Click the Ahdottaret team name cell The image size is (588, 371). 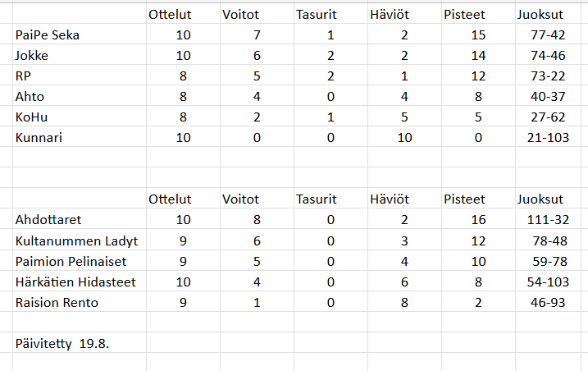pos(80,219)
